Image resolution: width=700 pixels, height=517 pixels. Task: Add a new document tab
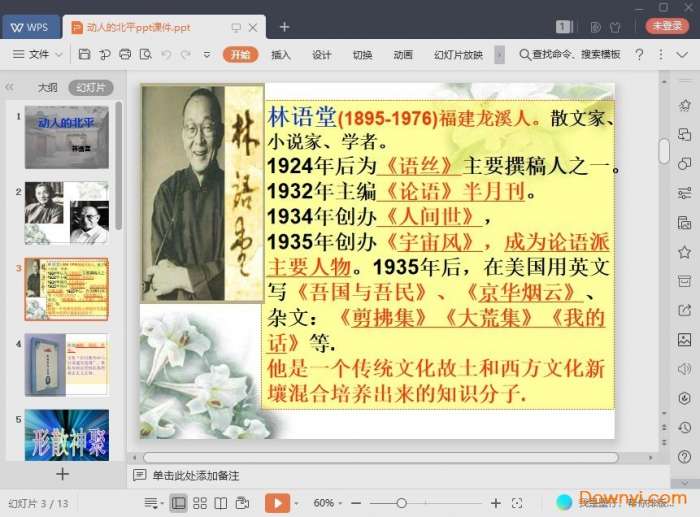tap(284, 27)
